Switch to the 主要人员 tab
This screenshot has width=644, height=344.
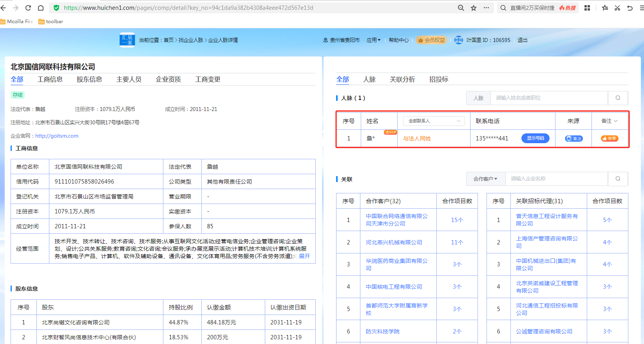click(129, 79)
